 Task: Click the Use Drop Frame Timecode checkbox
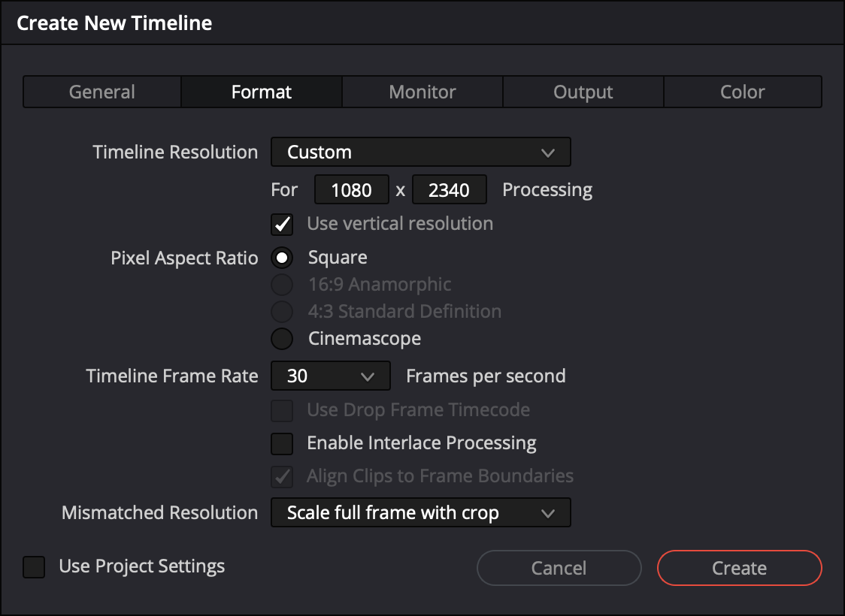[x=282, y=410]
